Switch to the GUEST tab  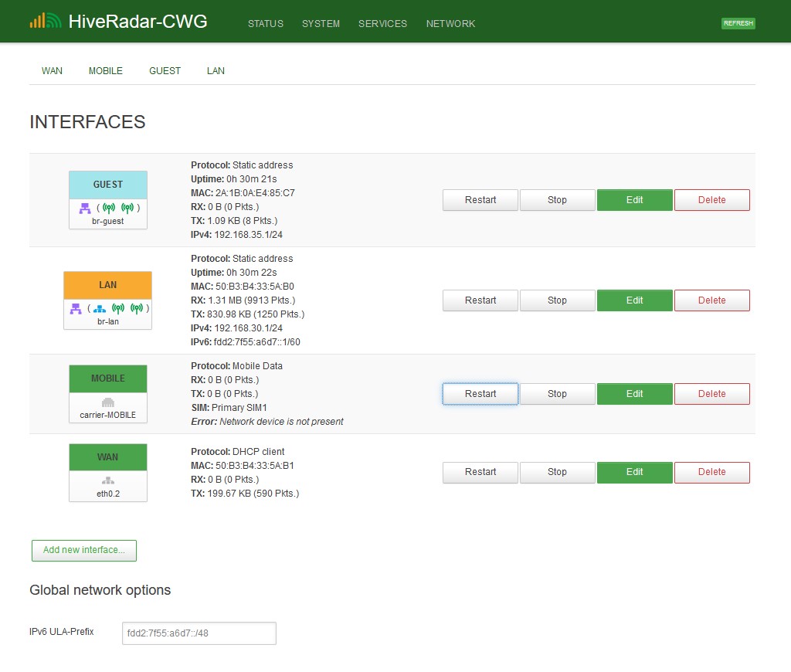click(x=165, y=71)
